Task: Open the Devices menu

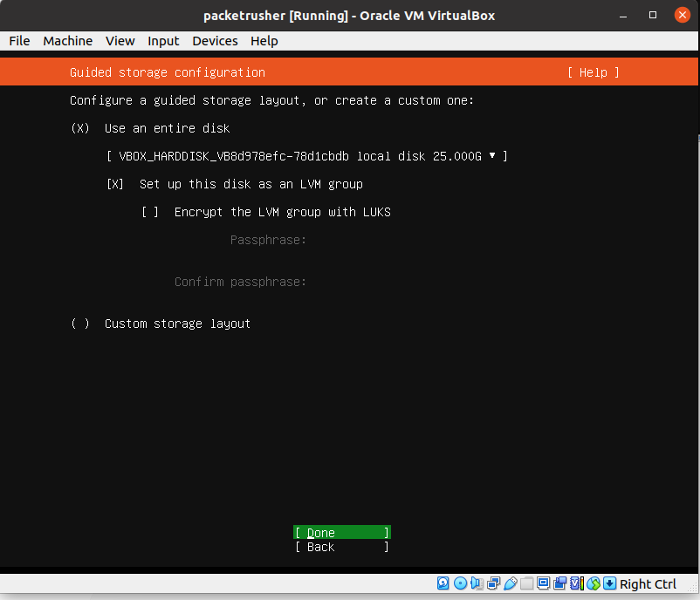Action: point(215,41)
